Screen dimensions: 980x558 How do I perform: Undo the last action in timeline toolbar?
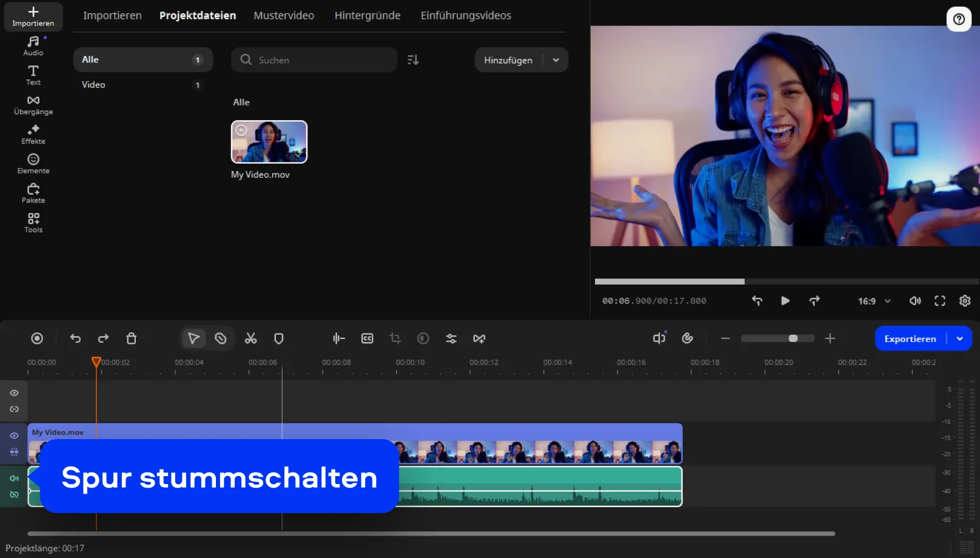pyautogui.click(x=75, y=338)
